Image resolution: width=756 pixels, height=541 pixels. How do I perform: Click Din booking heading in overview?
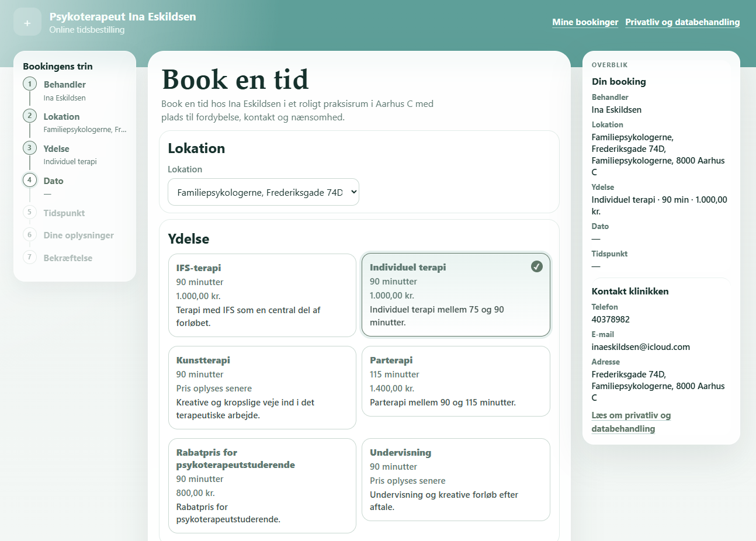point(619,82)
